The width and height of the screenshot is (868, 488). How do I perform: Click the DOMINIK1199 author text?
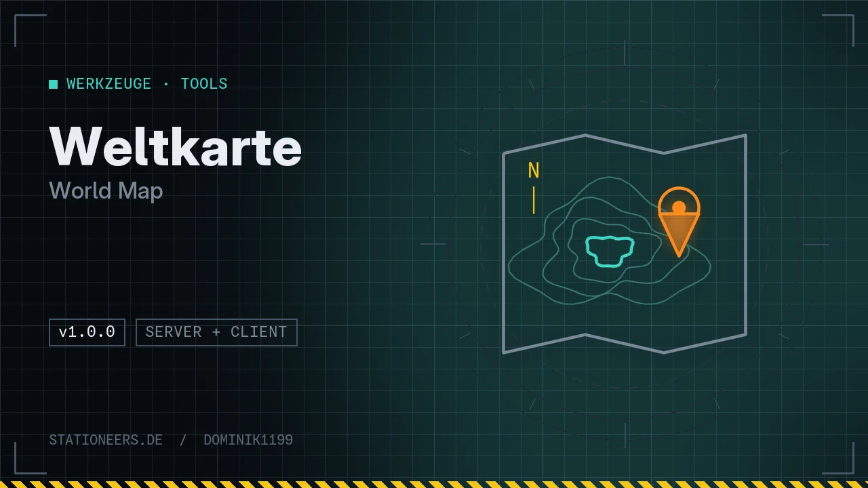[248, 440]
